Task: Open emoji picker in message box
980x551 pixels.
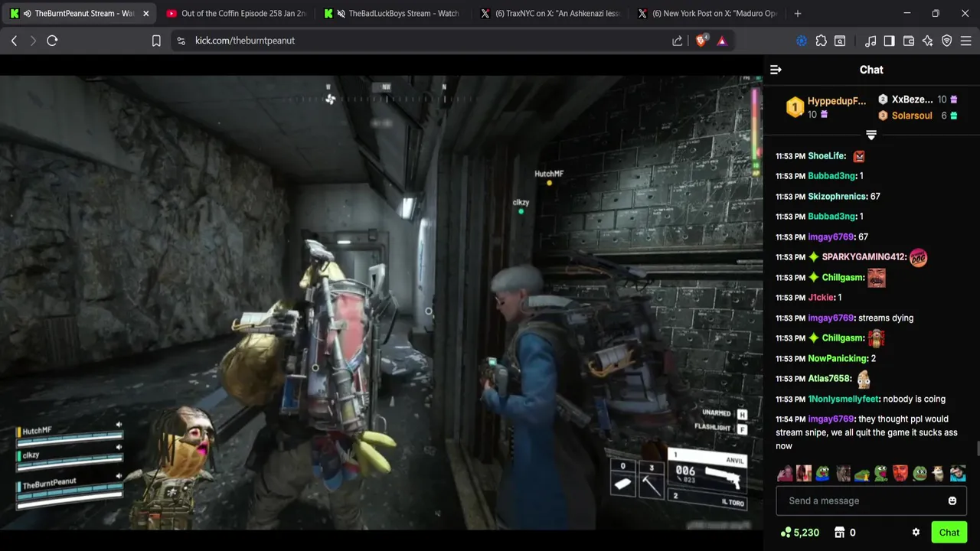Action: tap(952, 500)
